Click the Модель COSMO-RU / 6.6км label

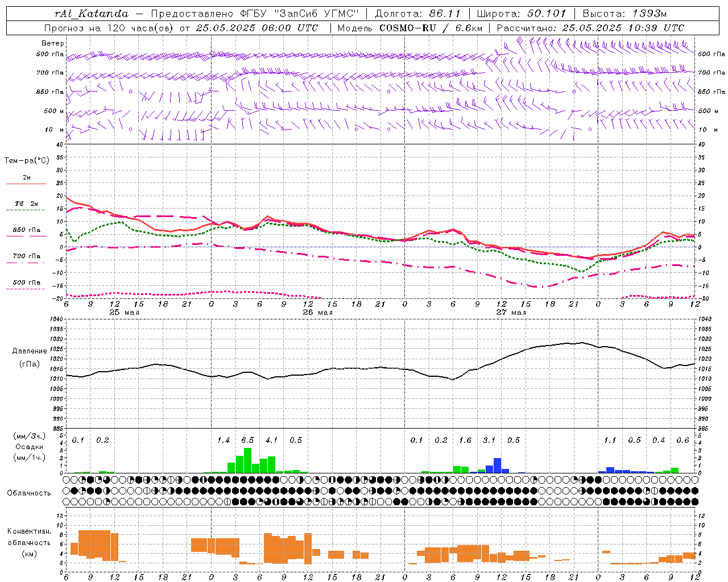[x=410, y=28]
